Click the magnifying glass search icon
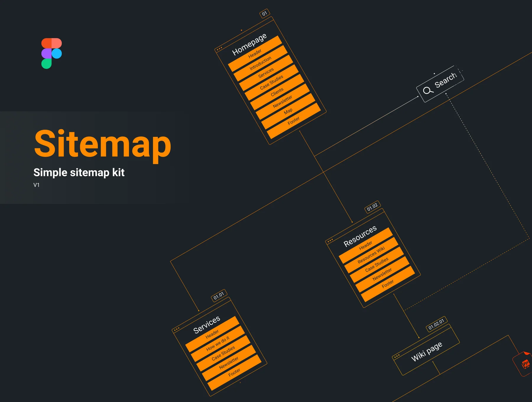 coord(428,90)
